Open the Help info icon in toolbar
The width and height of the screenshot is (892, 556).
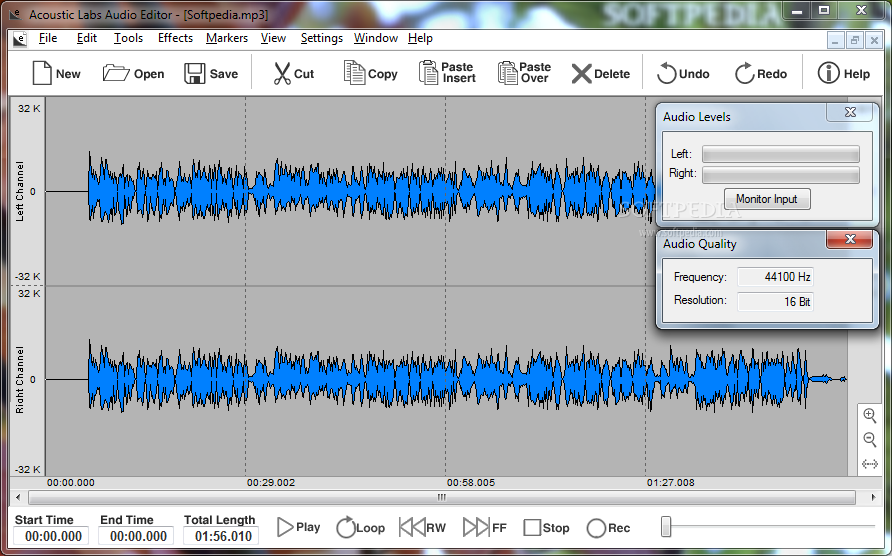pyautogui.click(x=844, y=73)
